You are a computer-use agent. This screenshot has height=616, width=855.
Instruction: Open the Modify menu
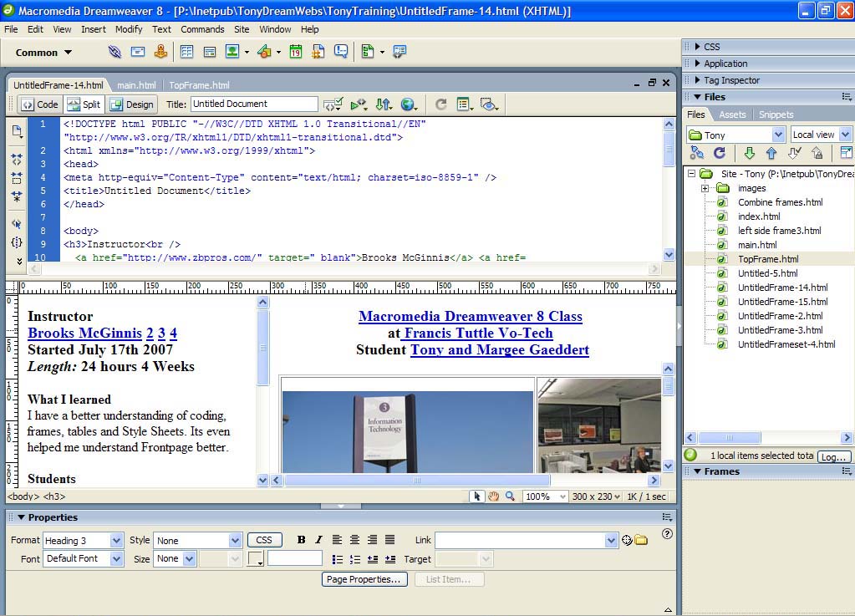(x=129, y=29)
